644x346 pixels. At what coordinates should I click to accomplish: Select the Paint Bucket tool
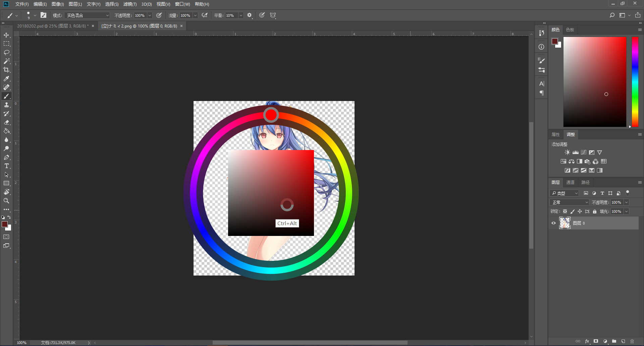[x=6, y=131]
